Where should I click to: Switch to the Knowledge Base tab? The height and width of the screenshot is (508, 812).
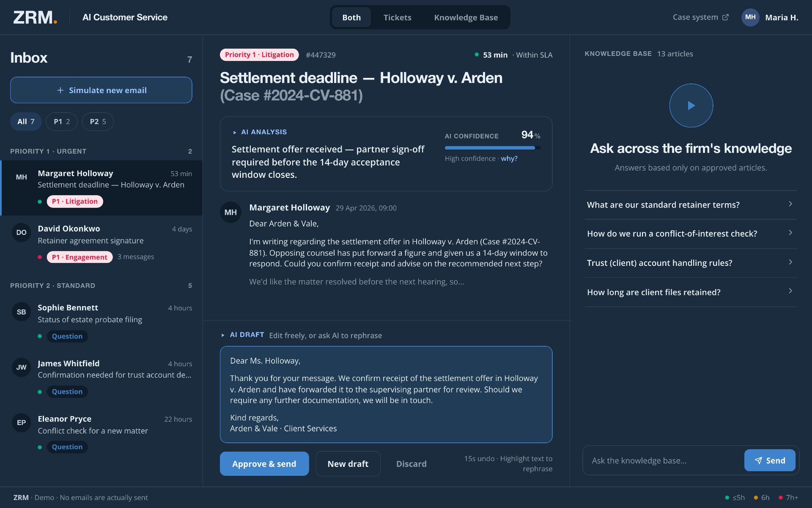[466, 17]
